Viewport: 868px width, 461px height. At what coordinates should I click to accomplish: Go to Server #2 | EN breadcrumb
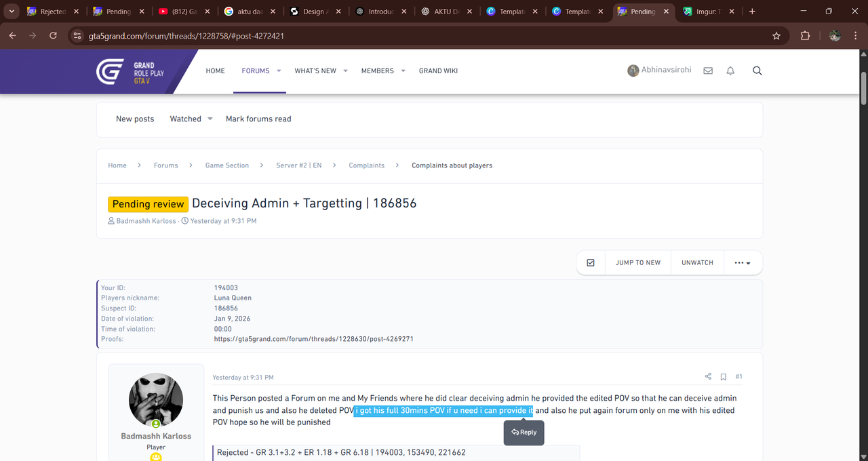pos(299,165)
